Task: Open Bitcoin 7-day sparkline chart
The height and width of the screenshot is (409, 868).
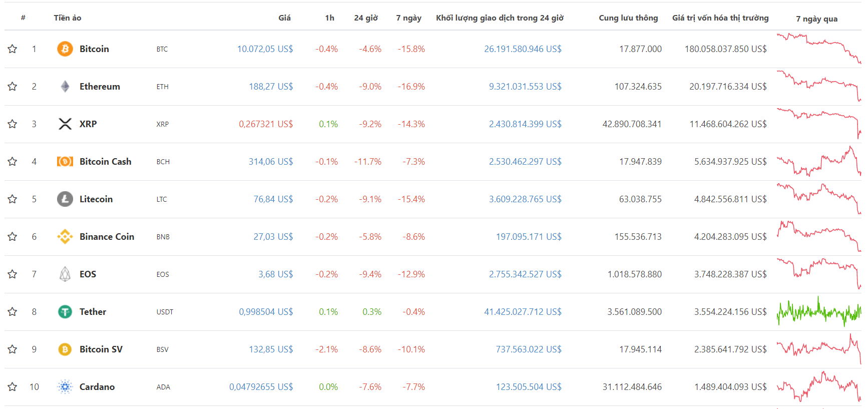Action: click(x=819, y=48)
